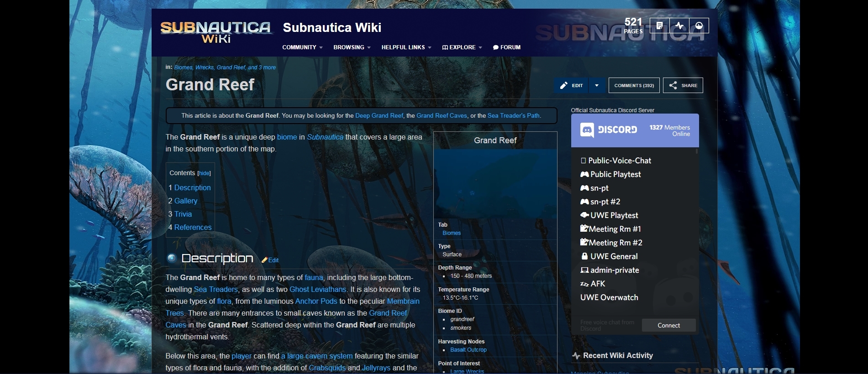Hide the Contents table
The width and height of the screenshot is (868, 374).
click(x=204, y=173)
